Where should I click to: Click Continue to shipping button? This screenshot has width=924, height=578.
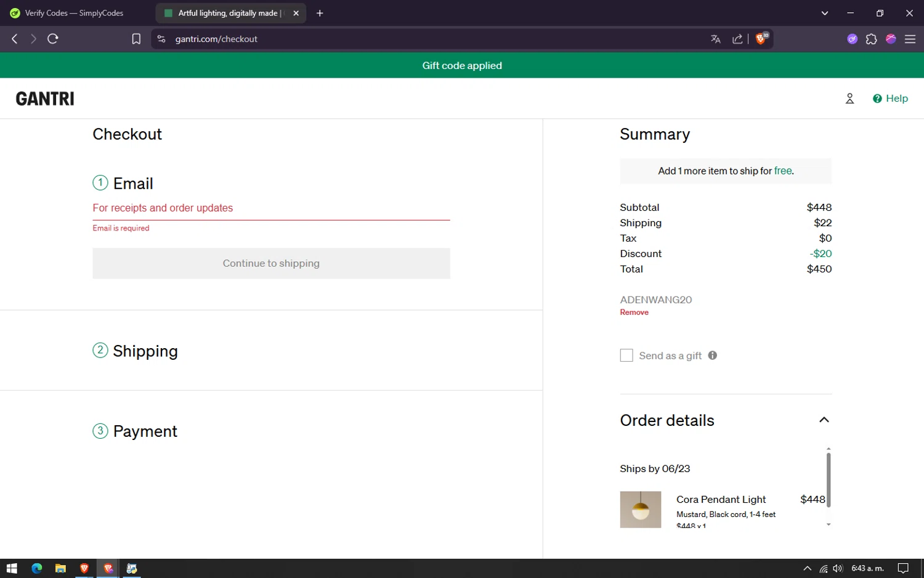coord(271,263)
